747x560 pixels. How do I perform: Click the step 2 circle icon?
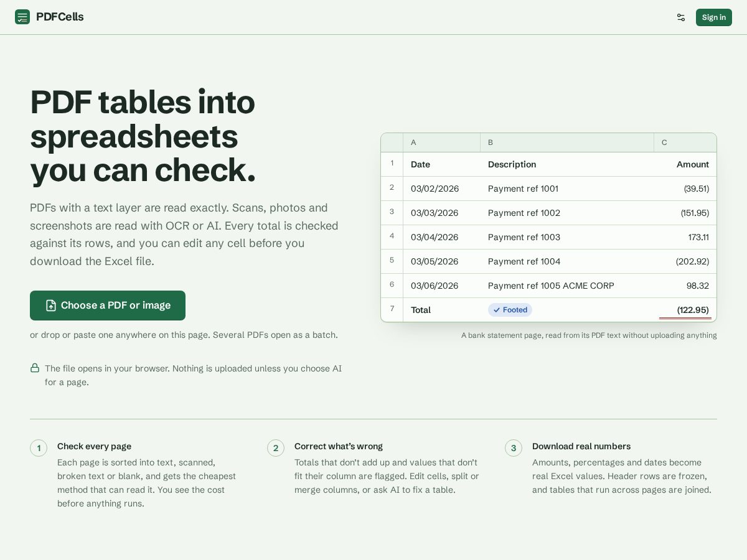[276, 448]
